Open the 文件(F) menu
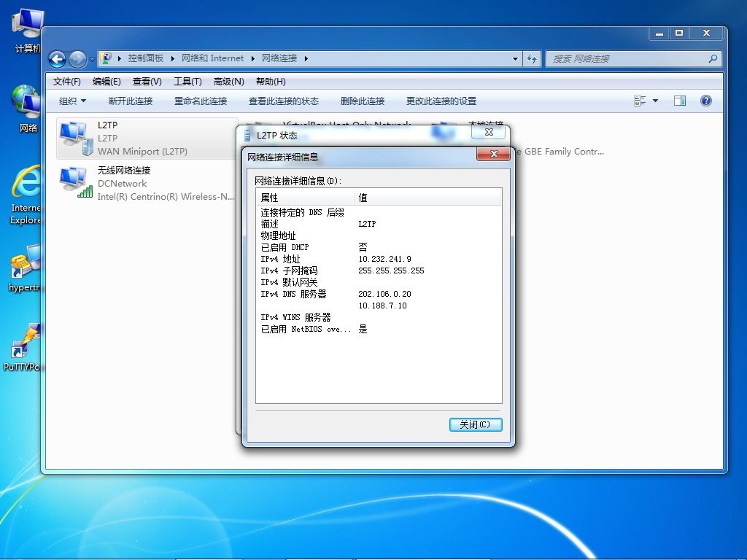The width and height of the screenshot is (747, 560). pos(66,82)
